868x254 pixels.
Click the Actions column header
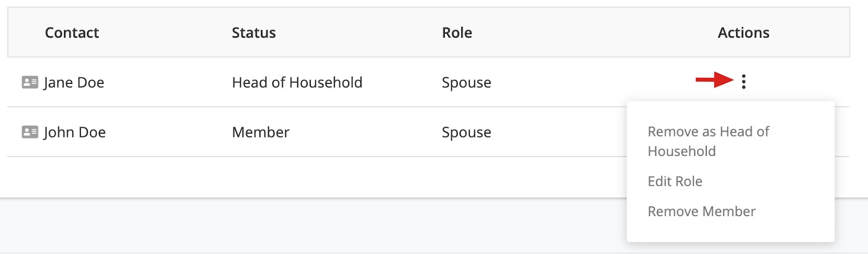tap(743, 32)
